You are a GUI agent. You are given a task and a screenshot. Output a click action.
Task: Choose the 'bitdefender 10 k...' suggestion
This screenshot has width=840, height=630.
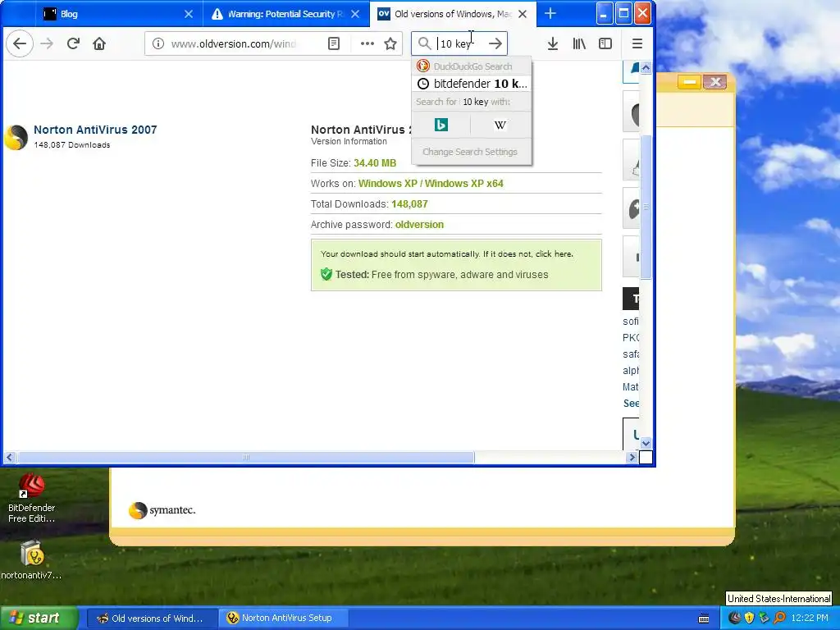tap(472, 84)
